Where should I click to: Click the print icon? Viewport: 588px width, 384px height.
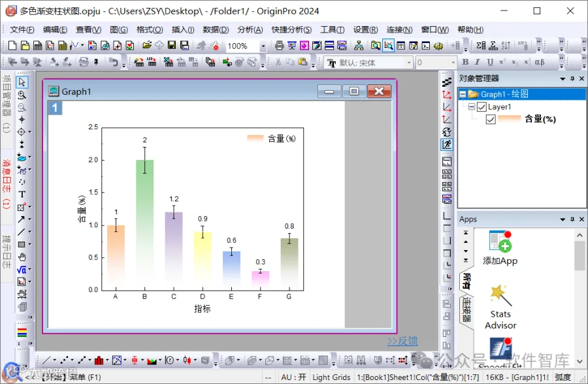pos(279,46)
